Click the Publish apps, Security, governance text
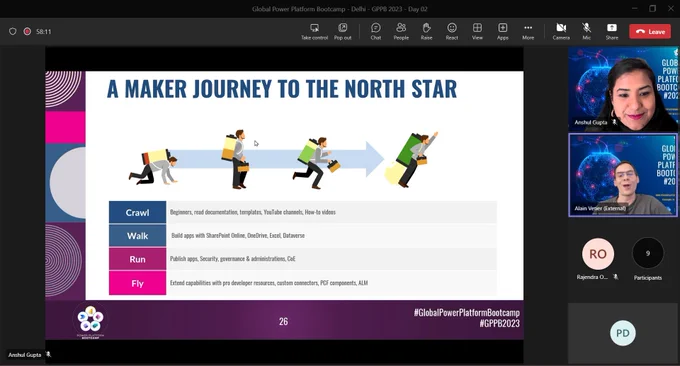This screenshot has width=680, height=366. pyautogui.click(x=232, y=258)
